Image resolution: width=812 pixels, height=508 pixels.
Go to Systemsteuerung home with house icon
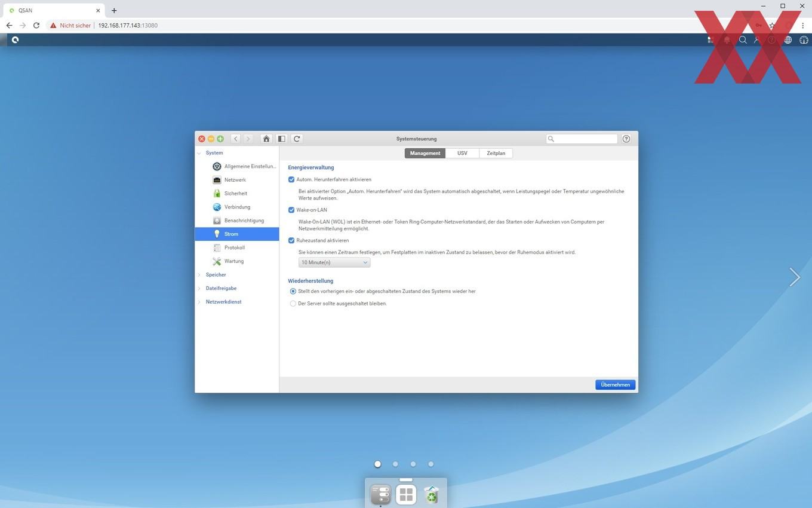266,139
